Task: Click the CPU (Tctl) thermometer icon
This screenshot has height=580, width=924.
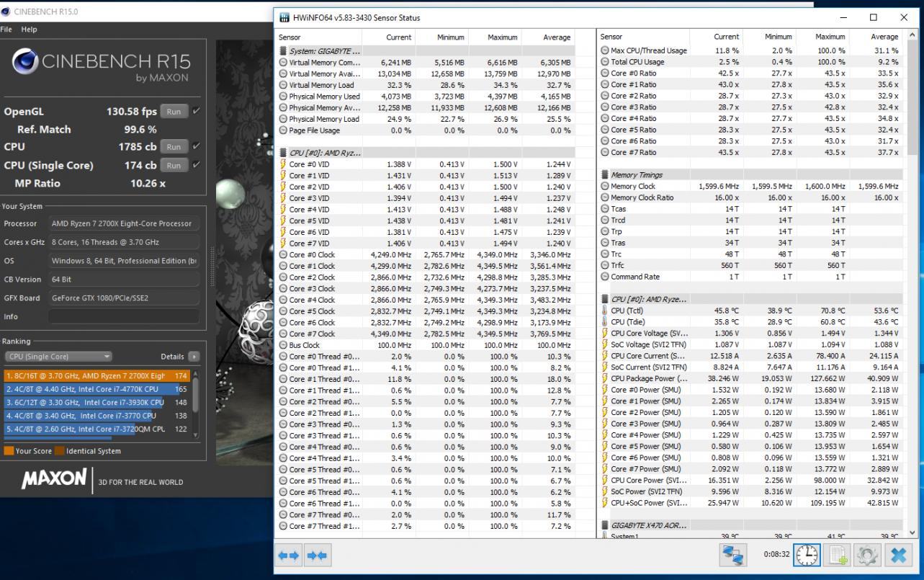Action: coord(604,311)
